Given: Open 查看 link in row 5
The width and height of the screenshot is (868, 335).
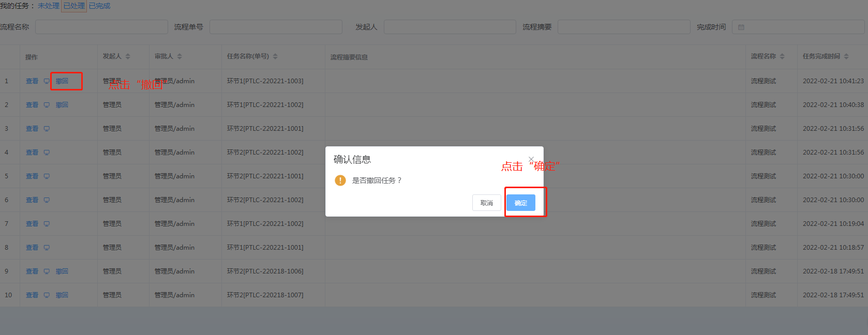Looking at the screenshot, I should click(32, 176).
